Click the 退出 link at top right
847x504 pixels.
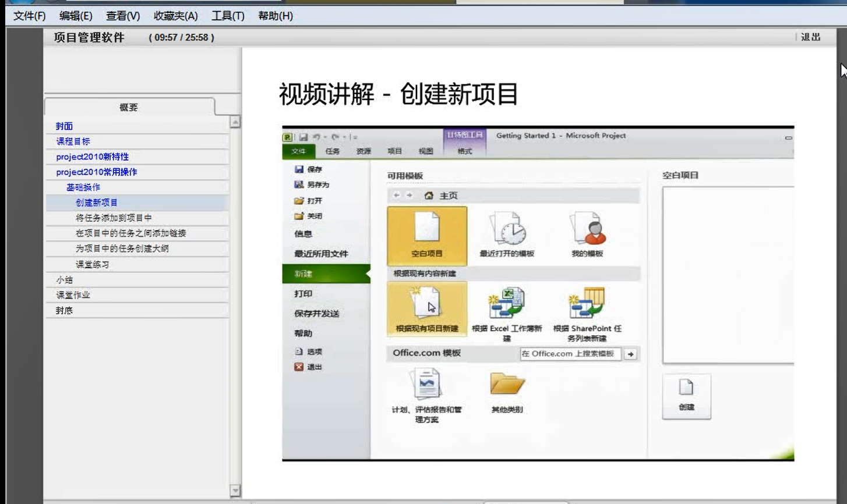point(810,37)
